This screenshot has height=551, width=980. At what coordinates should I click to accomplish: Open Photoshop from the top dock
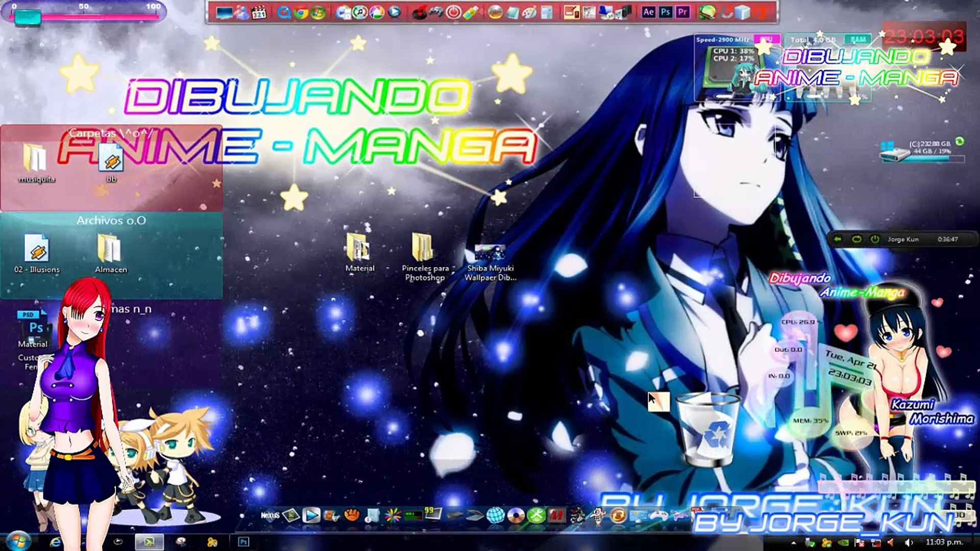point(665,12)
